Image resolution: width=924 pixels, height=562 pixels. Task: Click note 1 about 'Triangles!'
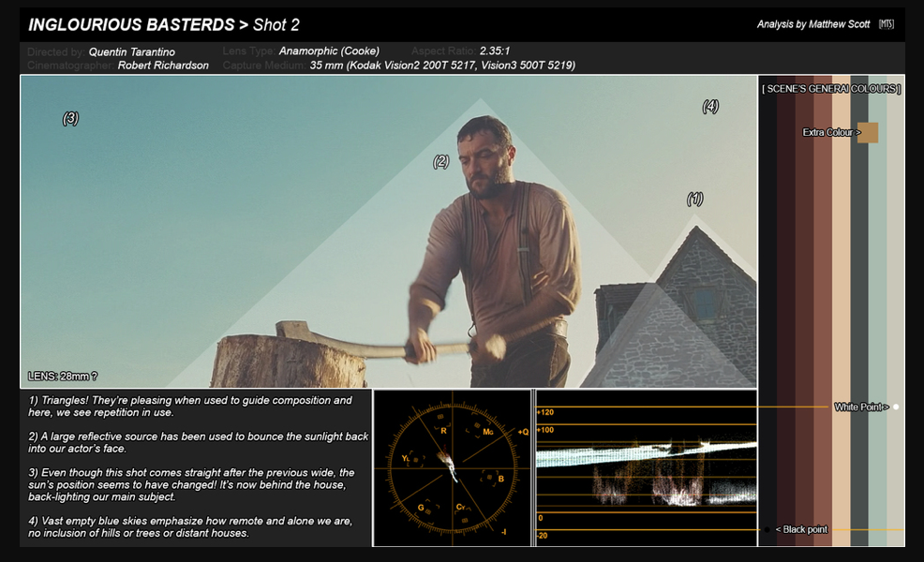(x=189, y=407)
